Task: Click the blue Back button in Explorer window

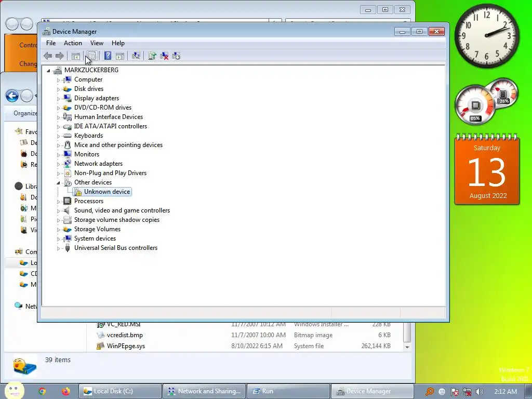Action: (12, 96)
